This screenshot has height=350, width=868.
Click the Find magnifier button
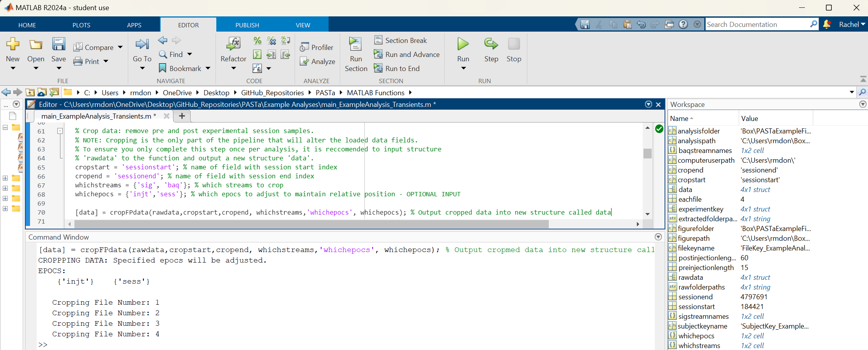click(171, 54)
